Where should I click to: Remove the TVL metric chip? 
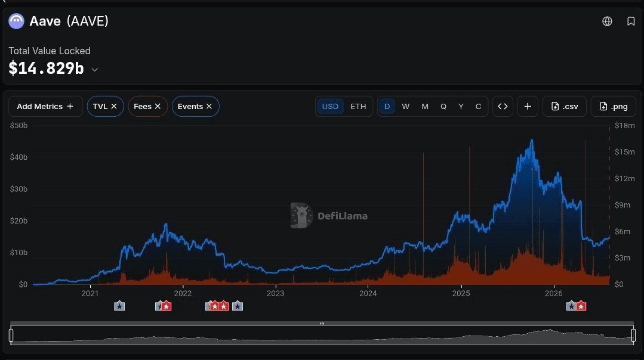tap(114, 107)
